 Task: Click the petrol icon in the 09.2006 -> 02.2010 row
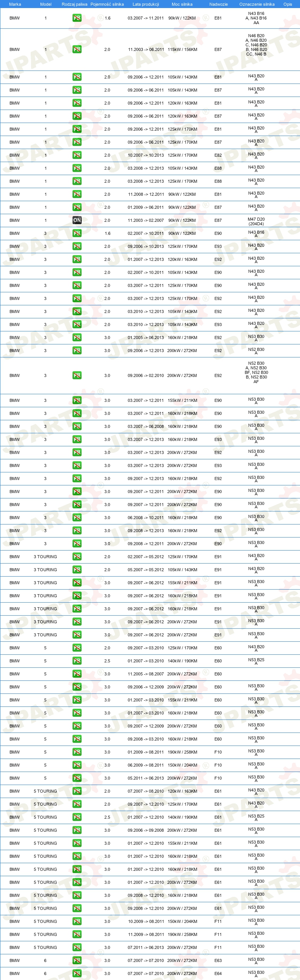coord(77,375)
